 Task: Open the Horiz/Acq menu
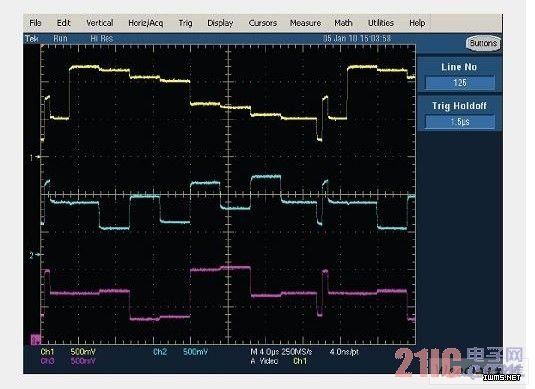click(146, 23)
